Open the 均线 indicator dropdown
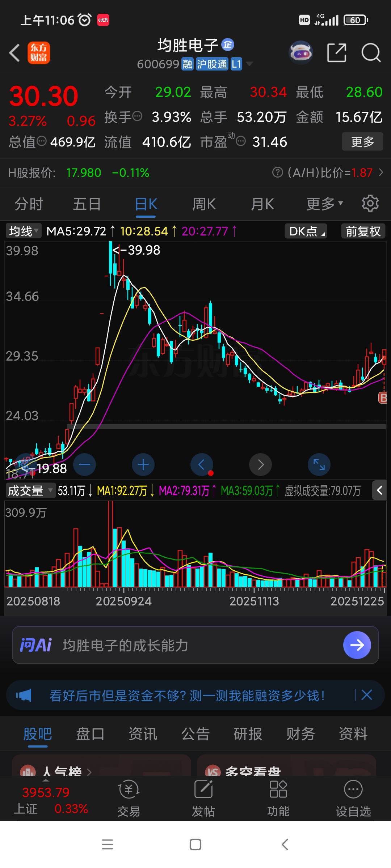 click(x=24, y=231)
